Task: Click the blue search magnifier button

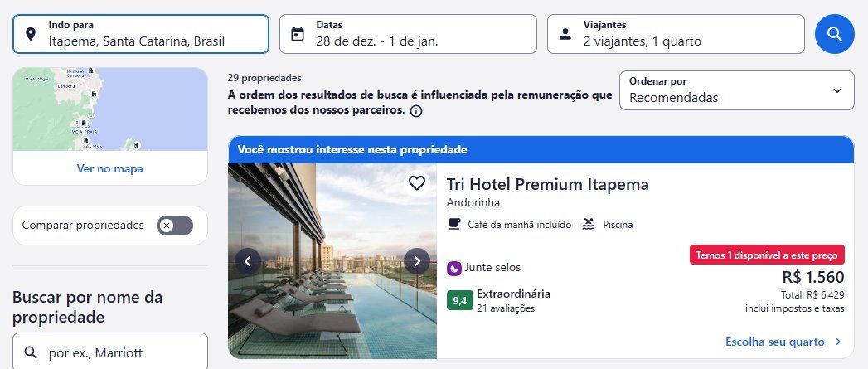Action: pos(834,34)
